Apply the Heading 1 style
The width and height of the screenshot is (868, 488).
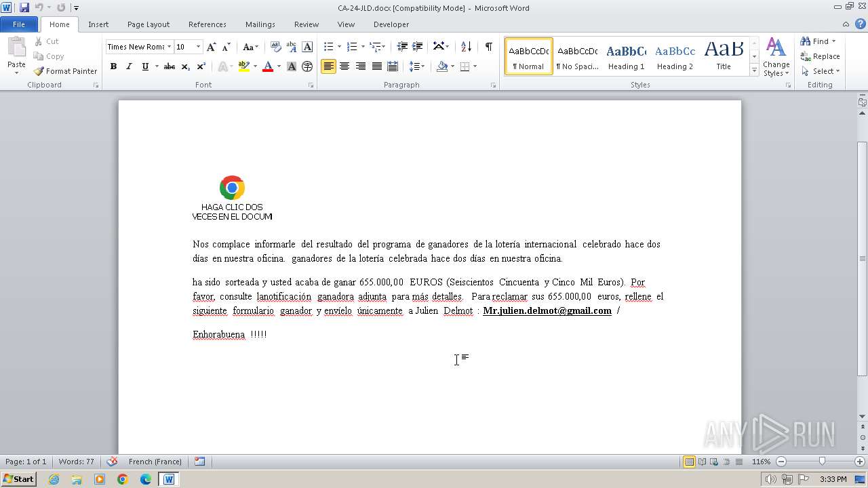point(626,56)
